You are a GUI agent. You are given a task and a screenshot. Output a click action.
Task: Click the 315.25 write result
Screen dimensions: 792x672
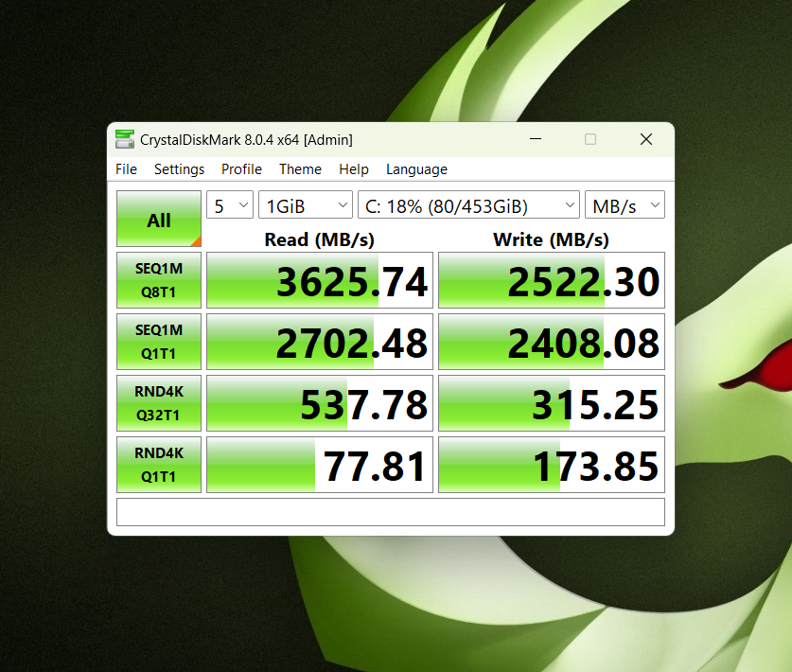(552, 403)
